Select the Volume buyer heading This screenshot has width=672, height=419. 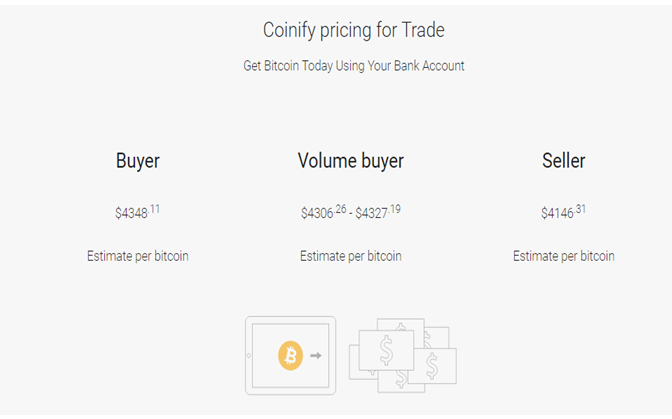click(351, 161)
